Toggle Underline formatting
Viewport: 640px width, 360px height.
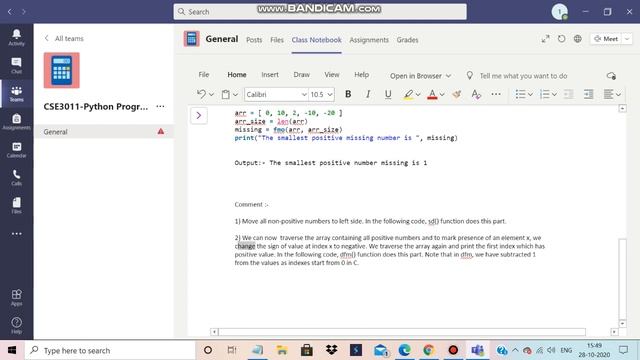(388, 94)
